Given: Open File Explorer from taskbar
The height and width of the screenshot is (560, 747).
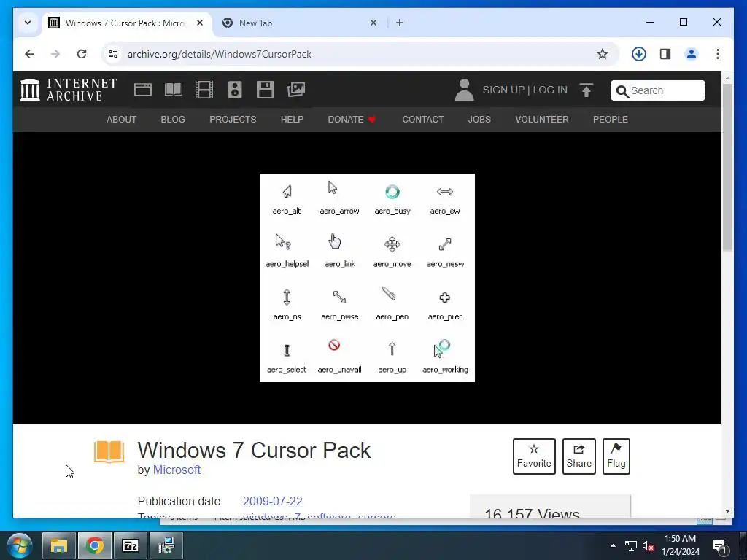Looking at the screenshot, I should [x=59, y=545].
